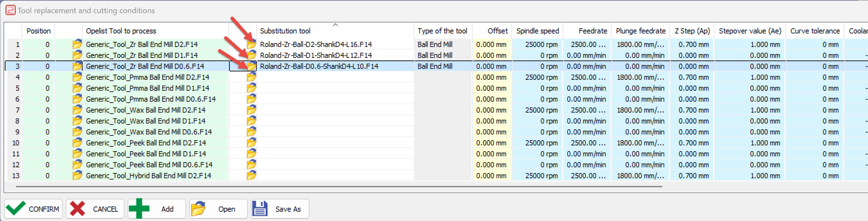Click the CANCEL button
Image resolution: width=868 pixels, height=221 pixels.
tap(95, 209)
